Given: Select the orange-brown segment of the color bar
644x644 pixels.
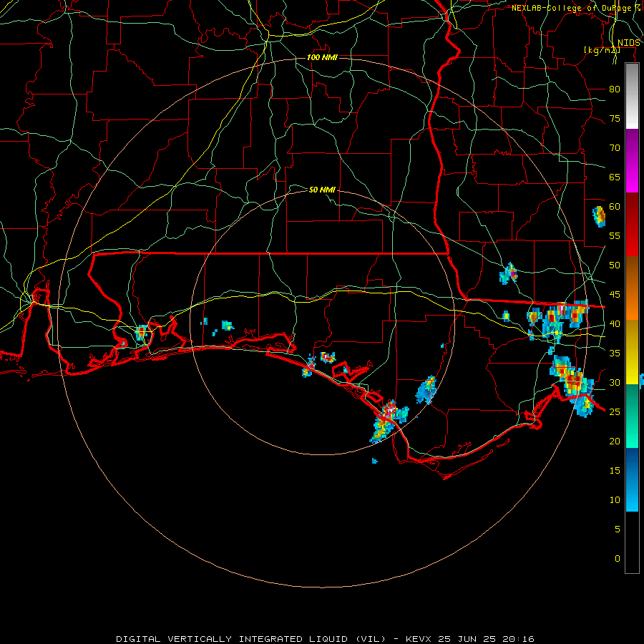Looking at the screenshot, I should click(x=632, y=288).
